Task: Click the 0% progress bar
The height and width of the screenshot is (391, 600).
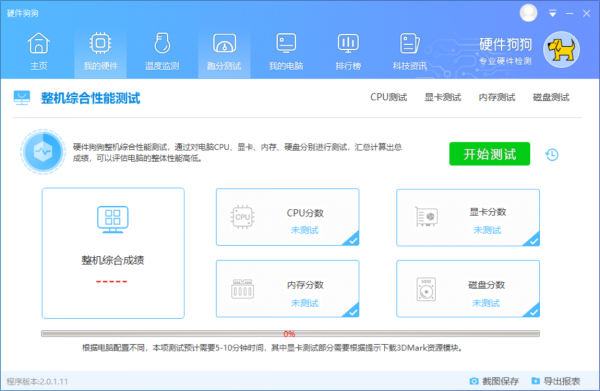Action: pyautogui.click(x=290, y=334)
